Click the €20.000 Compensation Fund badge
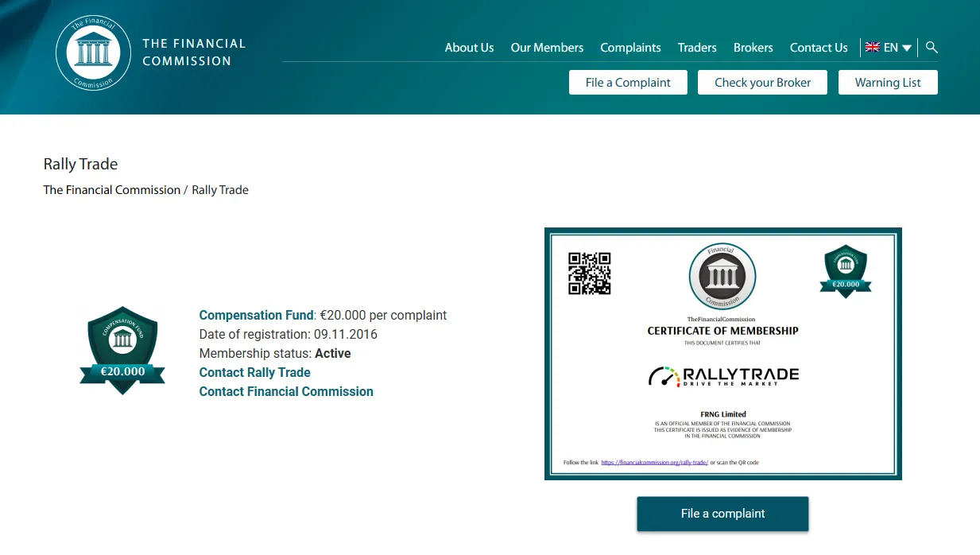Image resolution: width=980 pixels, height=555 pixels. (122, 350)
